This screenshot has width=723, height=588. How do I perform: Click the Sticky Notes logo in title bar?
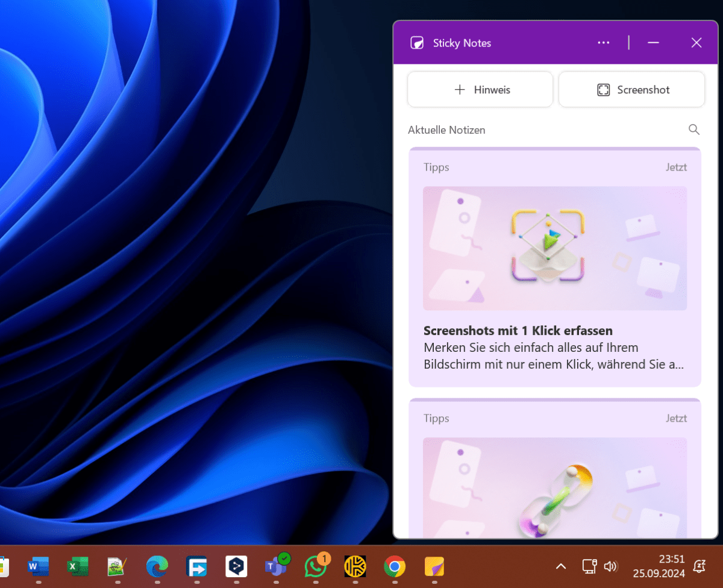pos(416,43)
